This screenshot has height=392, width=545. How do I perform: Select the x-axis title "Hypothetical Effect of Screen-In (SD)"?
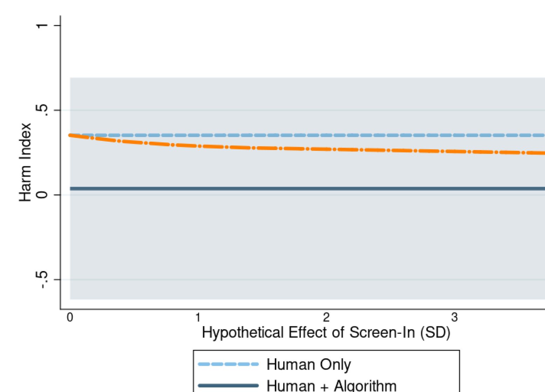coord(326,332)
